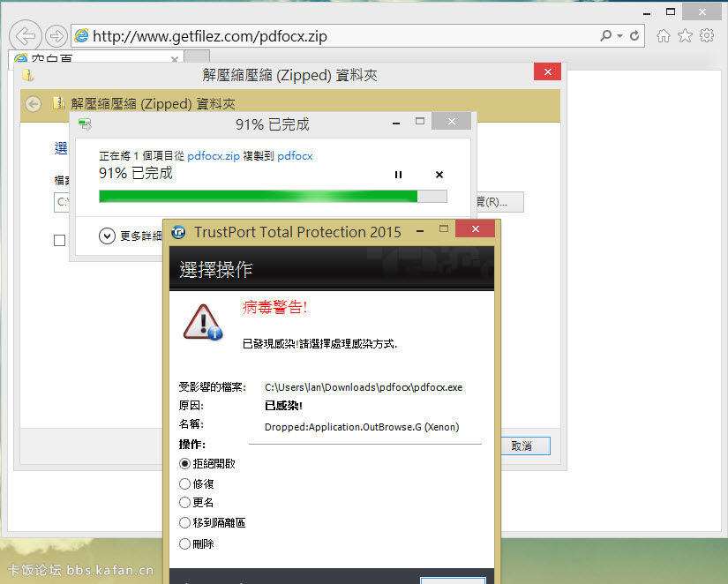Close the TrustPort Total Protection dialog
728x584 pixels.
pyautogui.click(x=475, y=228)
